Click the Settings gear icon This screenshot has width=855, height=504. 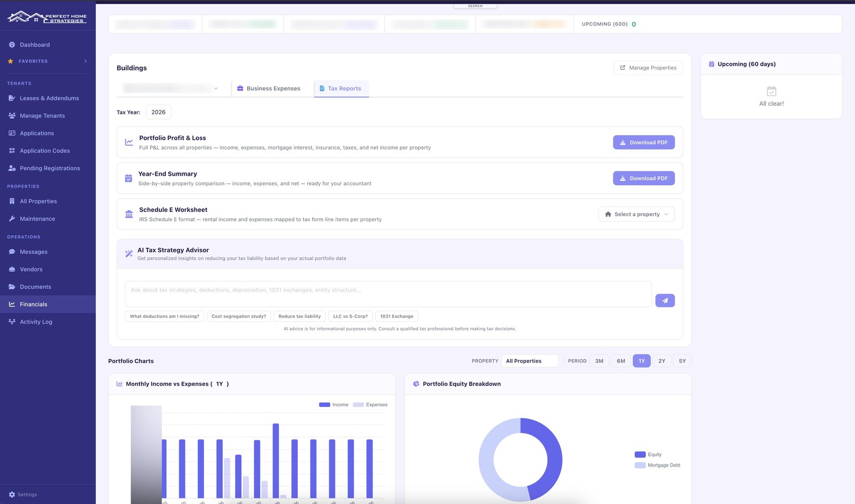click(12, 495)
